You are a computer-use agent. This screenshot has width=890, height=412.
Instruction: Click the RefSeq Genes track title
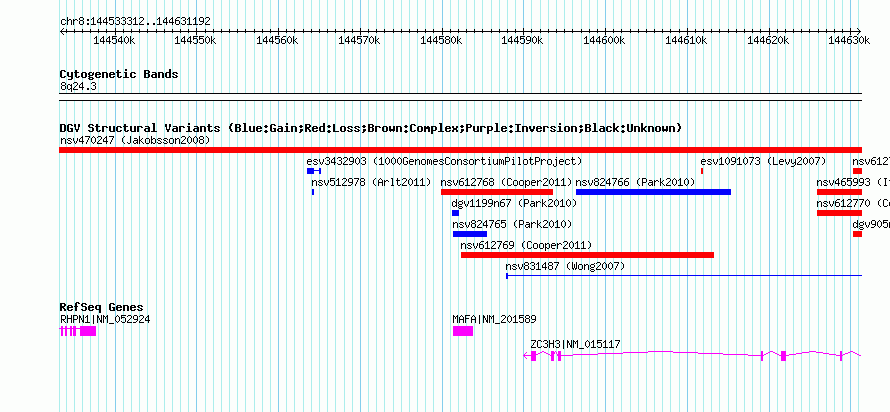[101, 308]
